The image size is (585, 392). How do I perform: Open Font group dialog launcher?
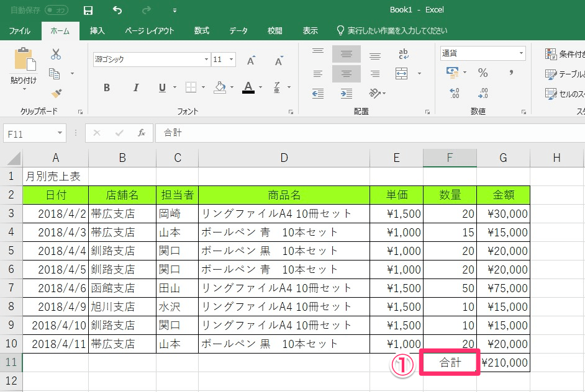coord(291,112)
